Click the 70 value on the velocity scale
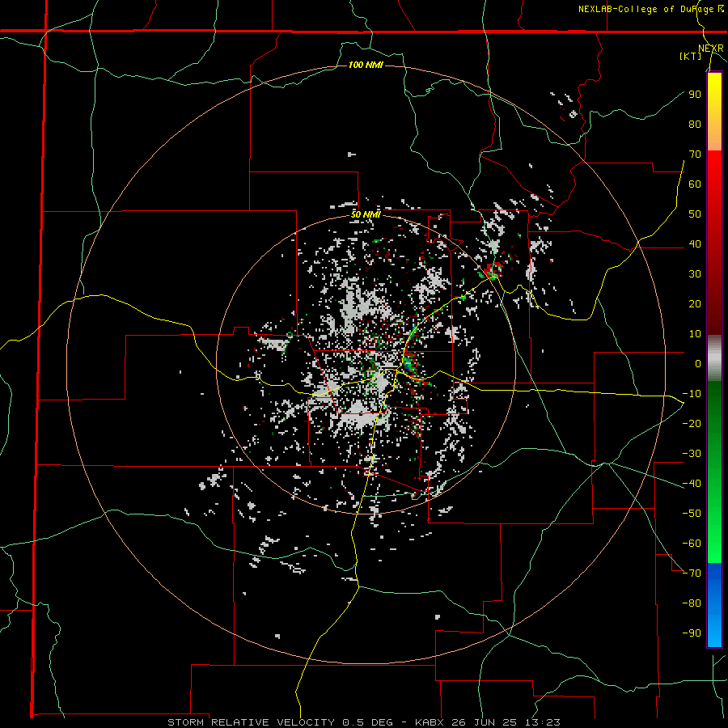The image size is (728, 728). click(x=695, y=154)
